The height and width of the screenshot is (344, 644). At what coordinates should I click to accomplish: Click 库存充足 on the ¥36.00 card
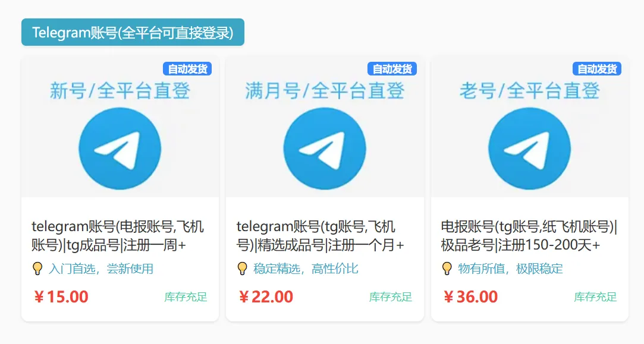tap(595, 297)
